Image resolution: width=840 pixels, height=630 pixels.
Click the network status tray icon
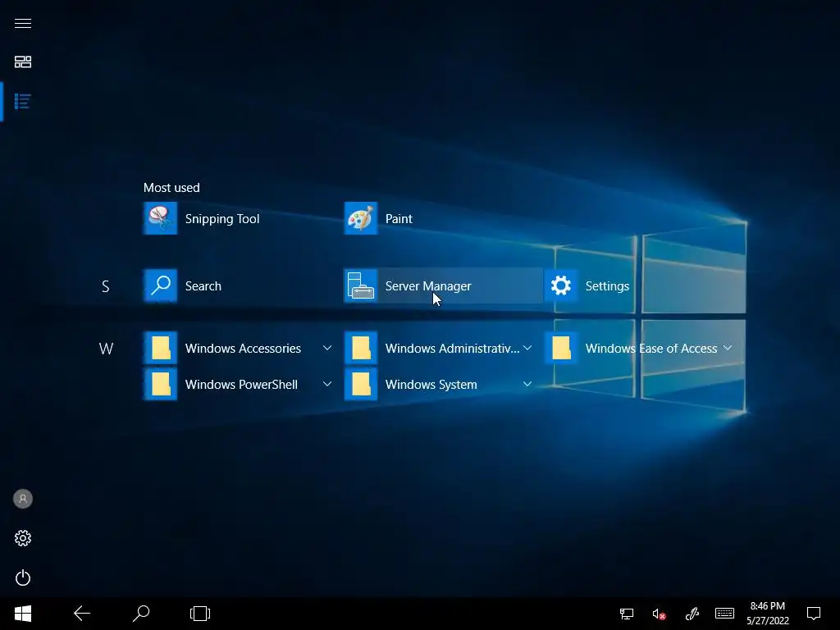[x=627, y=614]
